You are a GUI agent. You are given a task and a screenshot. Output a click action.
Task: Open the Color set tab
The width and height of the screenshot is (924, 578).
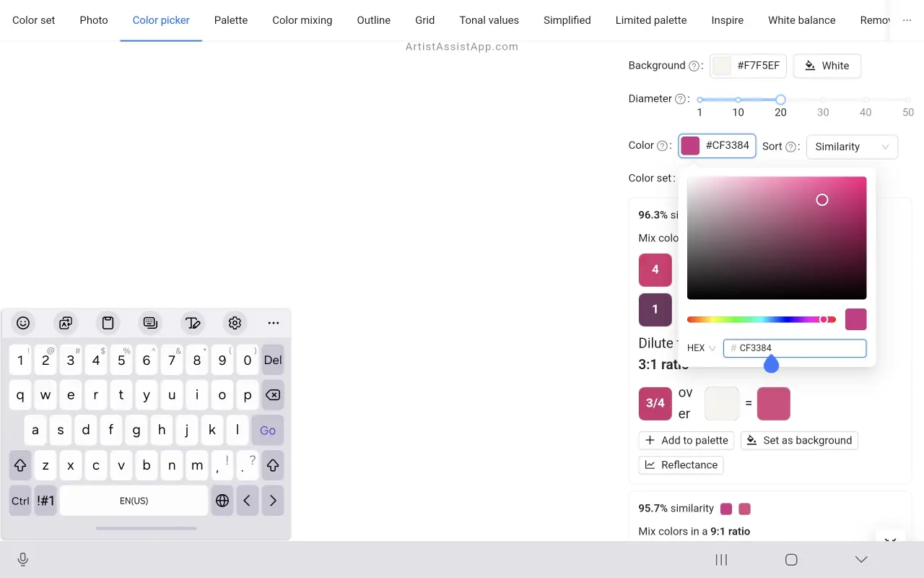(34, 20)
